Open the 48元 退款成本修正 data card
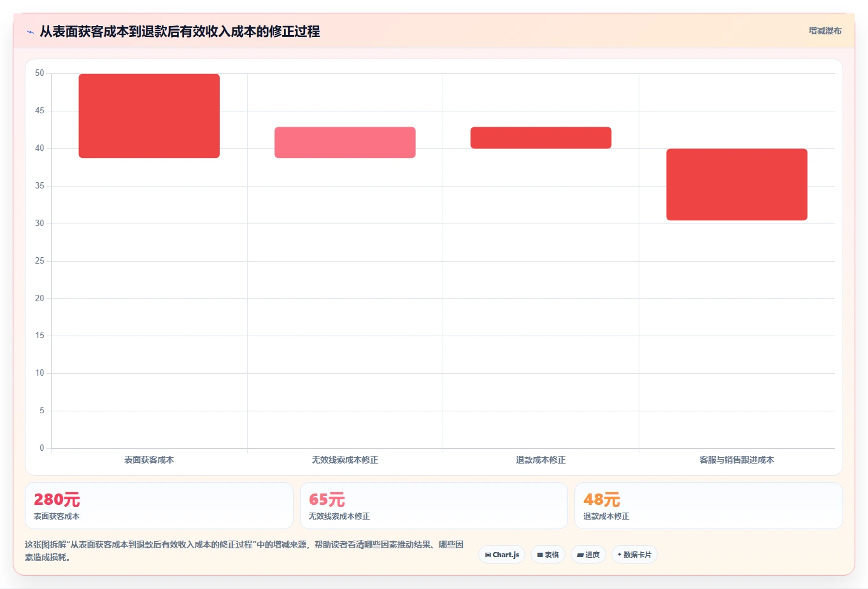868x589 pixels. pos(709,506)
